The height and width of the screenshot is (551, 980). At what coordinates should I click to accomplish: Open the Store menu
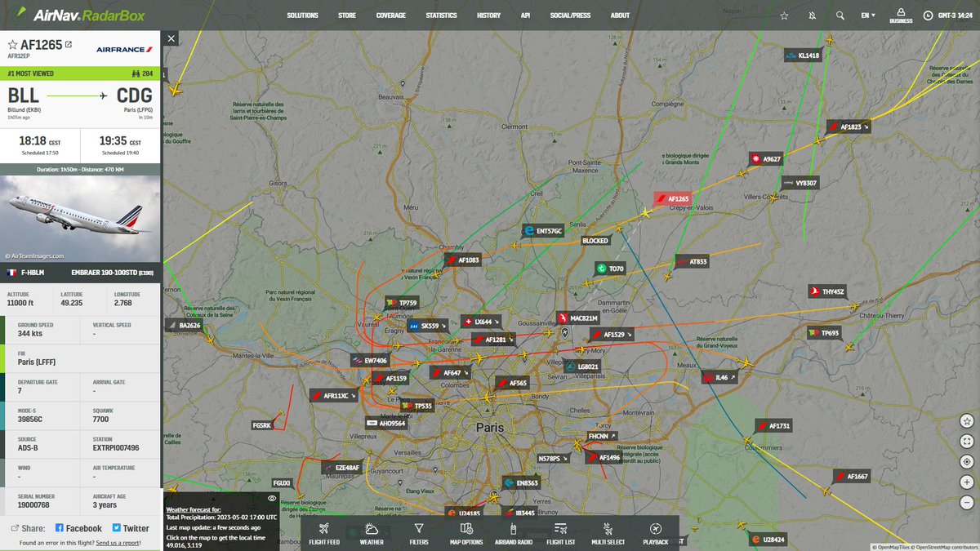(x=347, y=16)
